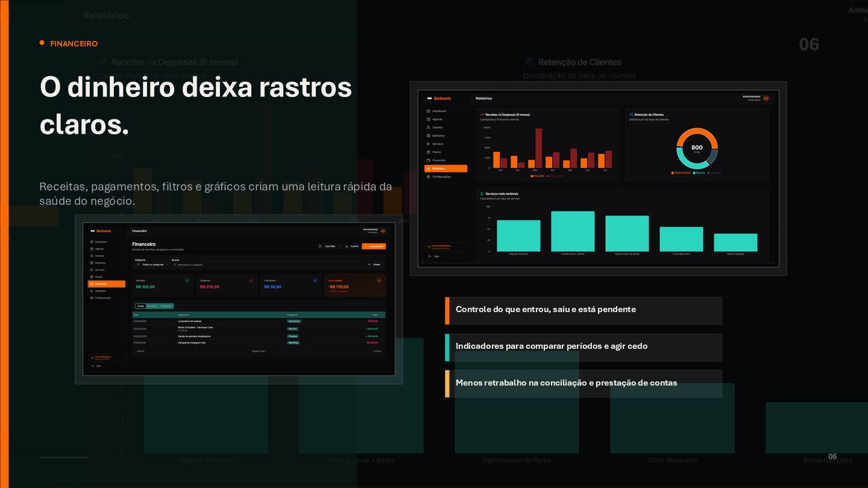This screenshot has height=488, width=868.
Task: Click the Combo Corte + Barba chart bar
Action: [573, 231]
